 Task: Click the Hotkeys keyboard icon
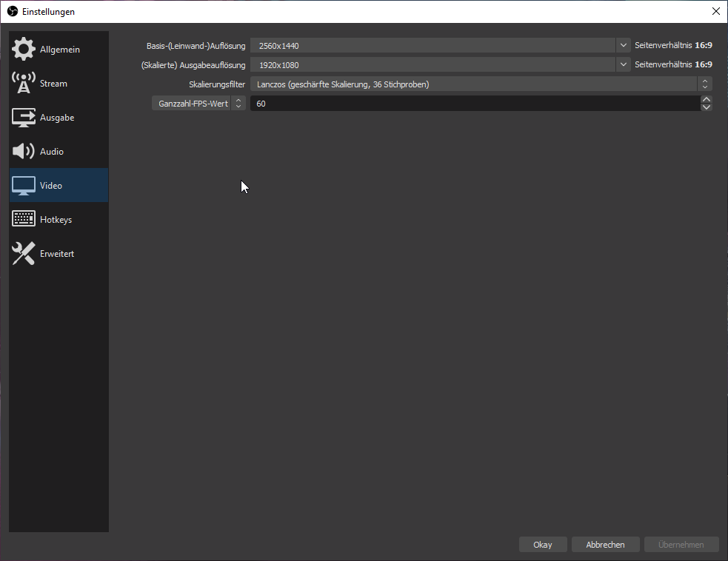[x=23, y=219]
